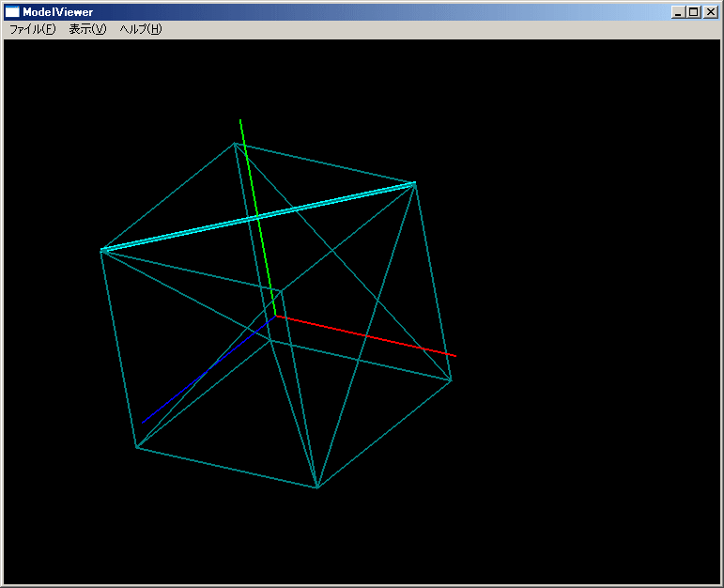
Task: Open the 表示(V) menu
Action: point(87,29)
